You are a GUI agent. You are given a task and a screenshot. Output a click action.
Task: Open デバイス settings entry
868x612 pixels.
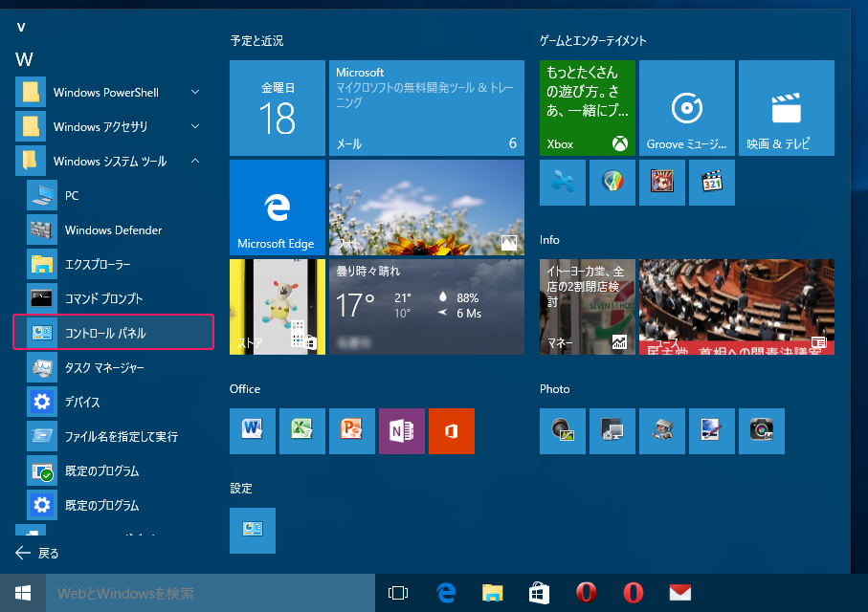click(114, 402)
